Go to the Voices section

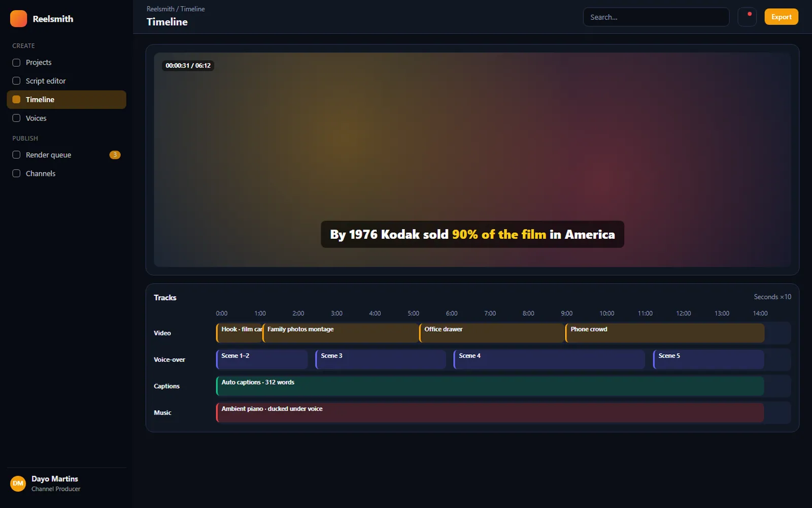tap(66, 118)
